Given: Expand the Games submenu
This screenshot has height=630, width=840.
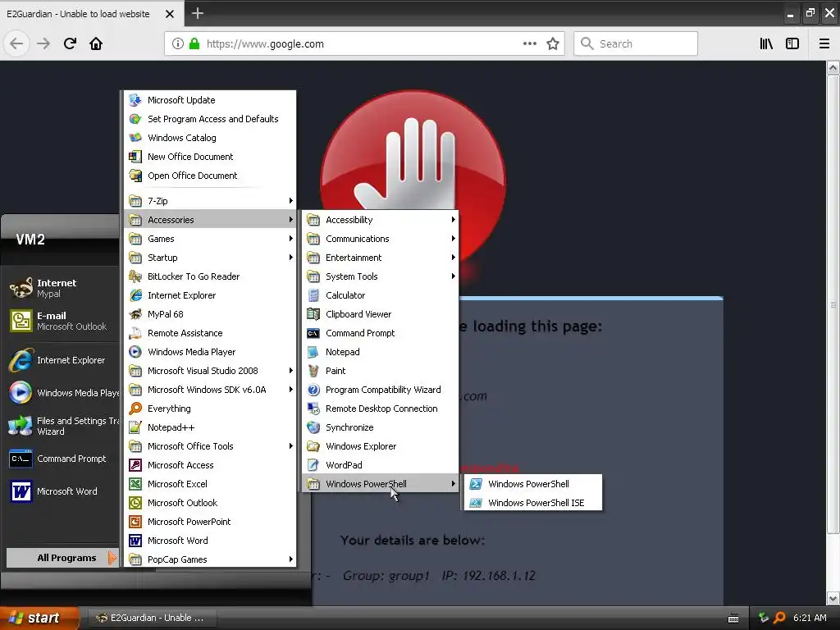Looking at the screenshot, I should tap(210, 239).
